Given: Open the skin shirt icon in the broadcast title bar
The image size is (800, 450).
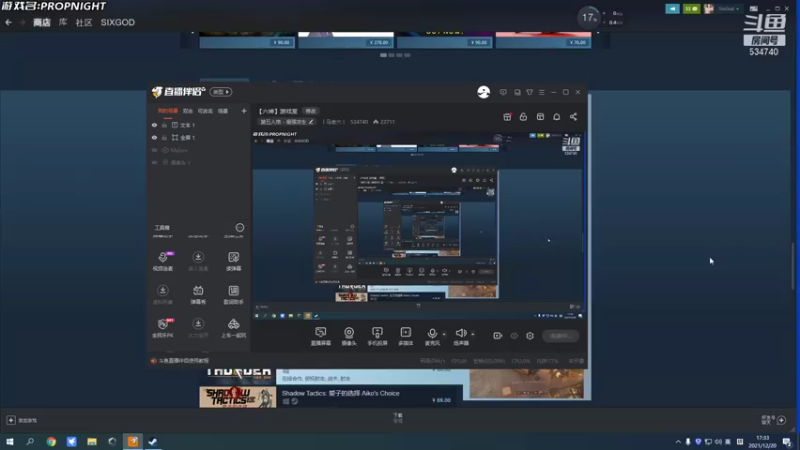Looking at the screenshot, I should 530,92.
